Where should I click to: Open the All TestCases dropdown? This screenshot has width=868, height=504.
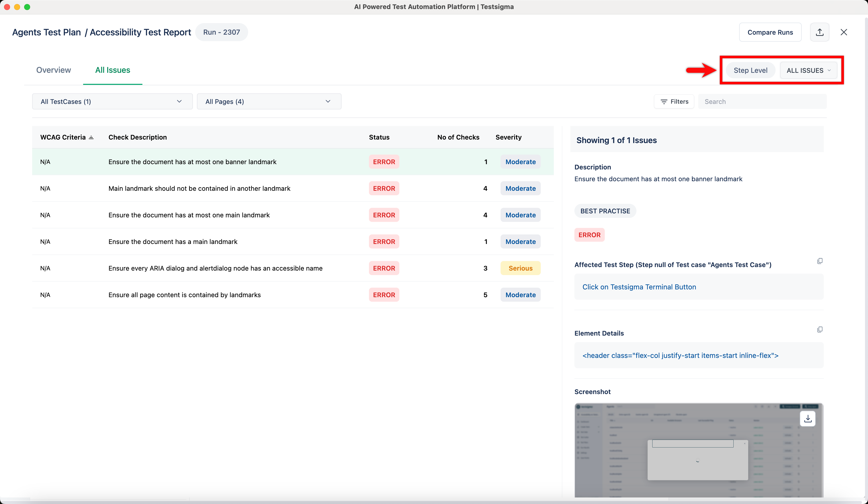112,101
